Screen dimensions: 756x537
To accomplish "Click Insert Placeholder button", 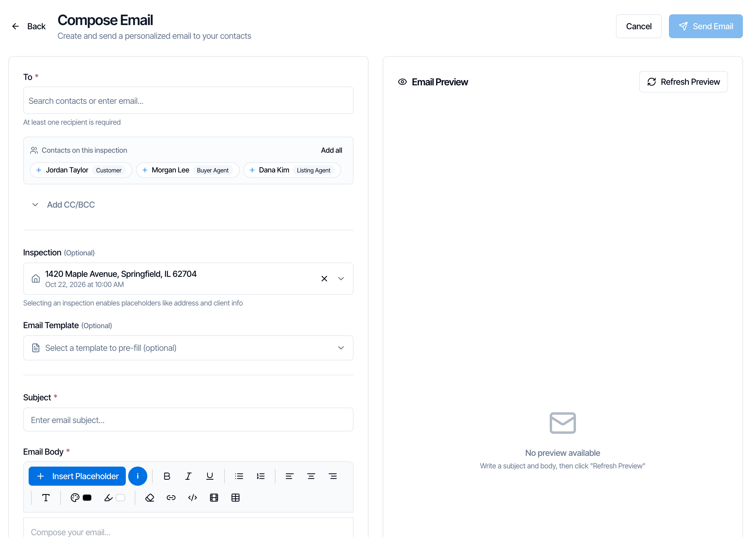I will point(77,476).
